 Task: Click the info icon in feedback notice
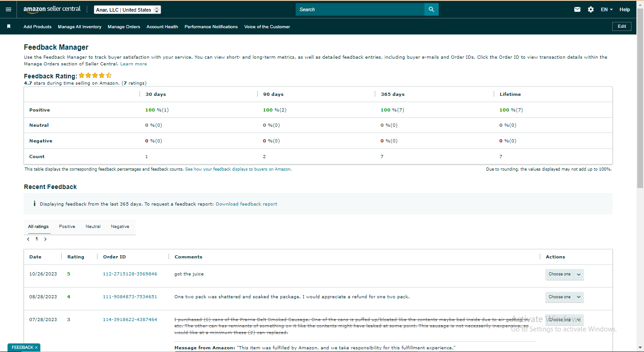pyautogui.click(x=34, y=204)
